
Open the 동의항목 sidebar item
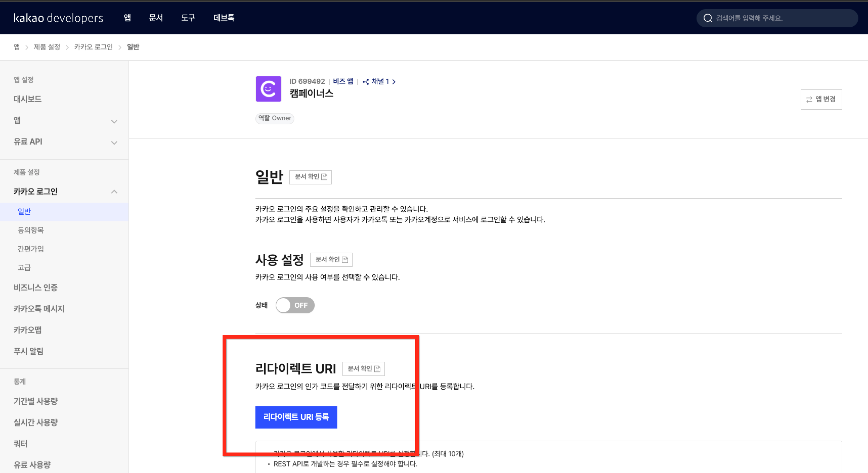[31, 230]
